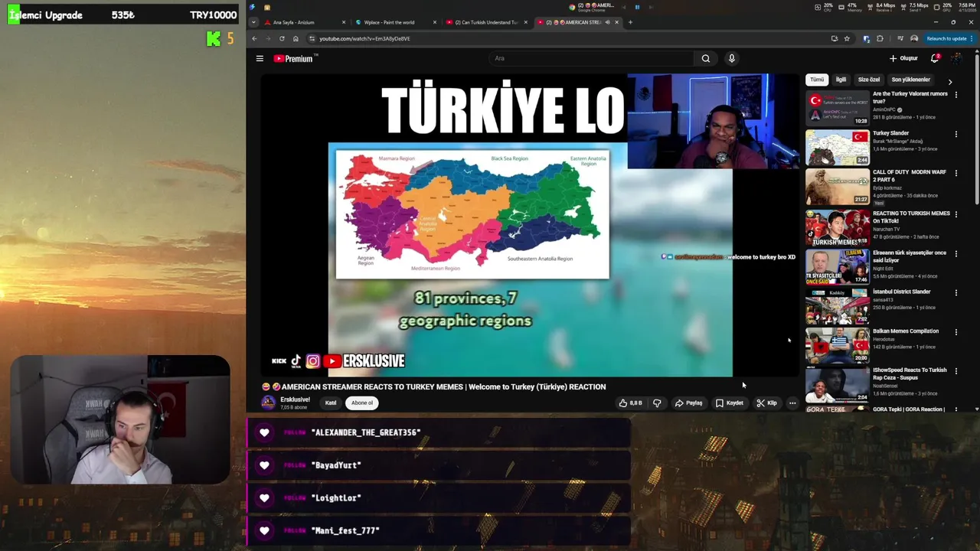Bookmark this page with star icon
This screenshot has height=551, width=980.
(x=847, y=38)
